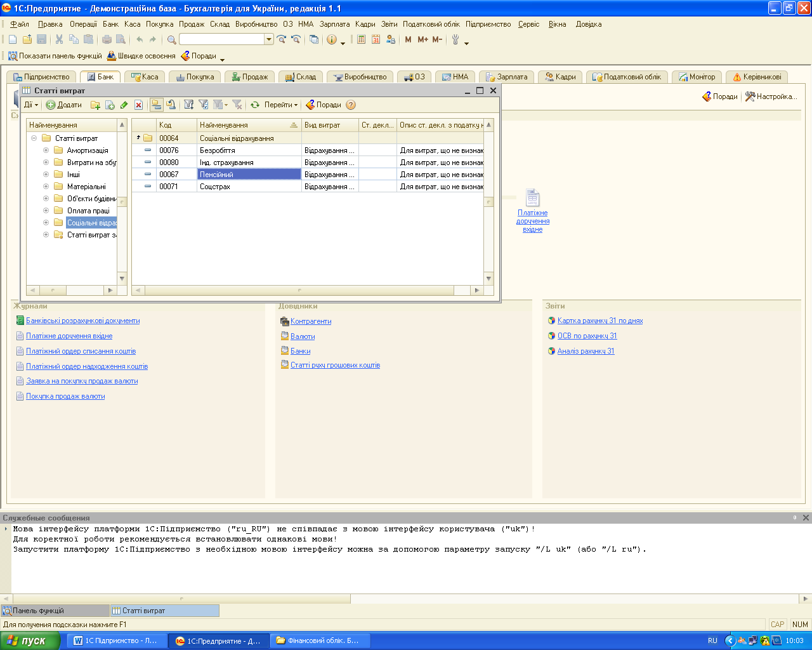Screen dimensions: 812x650
Task: Click the Open file icon in main toolbar
Action: pos(27,39)
